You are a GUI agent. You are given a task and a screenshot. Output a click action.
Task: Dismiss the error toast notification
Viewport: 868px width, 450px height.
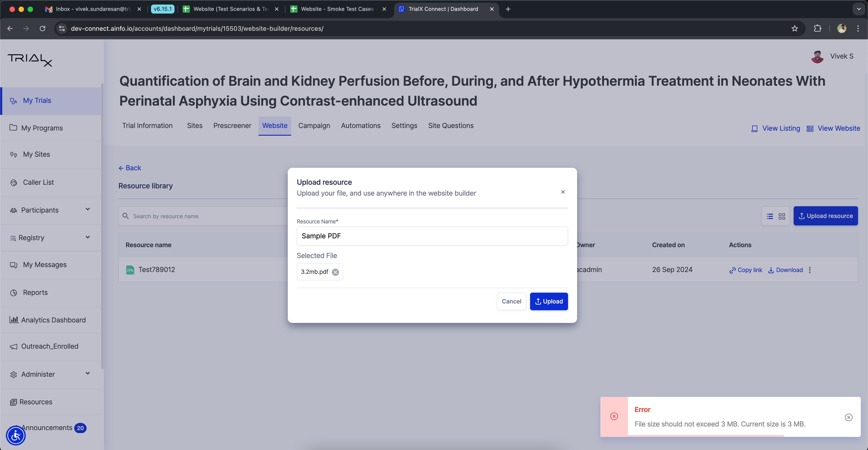[x=849, y=417]
